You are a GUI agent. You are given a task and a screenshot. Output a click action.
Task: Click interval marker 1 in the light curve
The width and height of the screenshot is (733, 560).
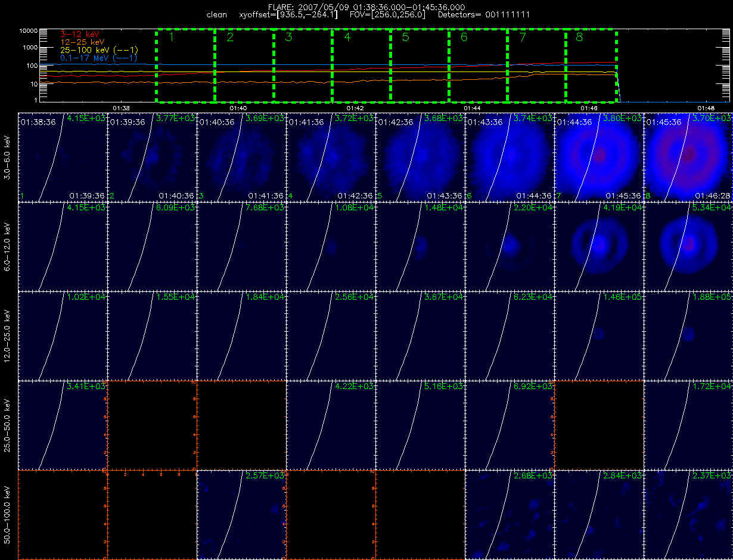point(171,38)
